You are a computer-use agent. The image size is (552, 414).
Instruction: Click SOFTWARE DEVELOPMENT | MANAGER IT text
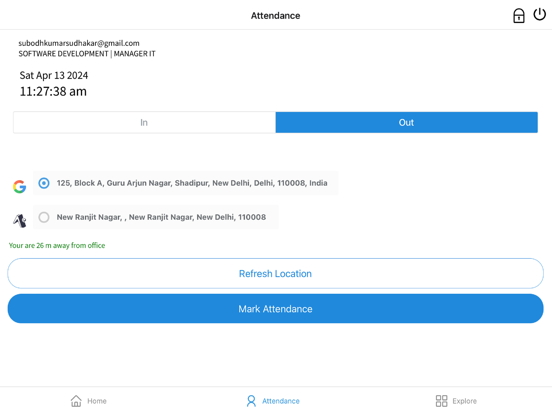coord(87,54)
